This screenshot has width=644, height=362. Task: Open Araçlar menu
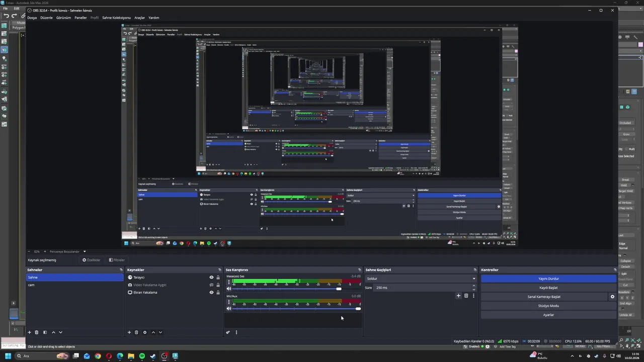click(139, 18)
